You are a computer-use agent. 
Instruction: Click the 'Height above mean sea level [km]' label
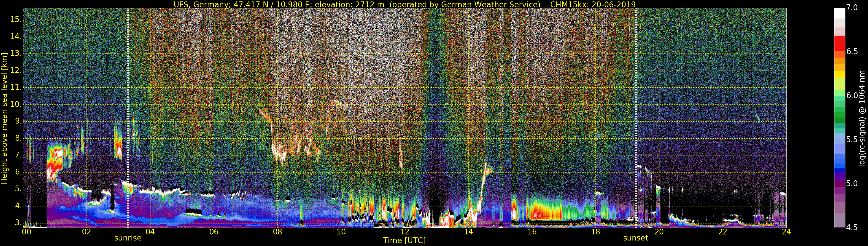(x=4, y=118)
